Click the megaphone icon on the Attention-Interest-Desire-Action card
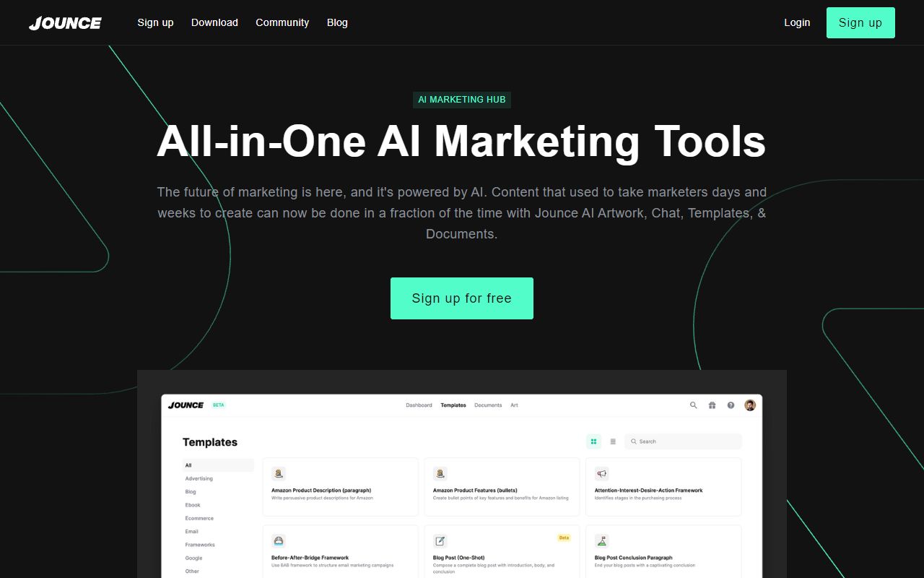This screenshot has height=578, width=924. [601, 474]
